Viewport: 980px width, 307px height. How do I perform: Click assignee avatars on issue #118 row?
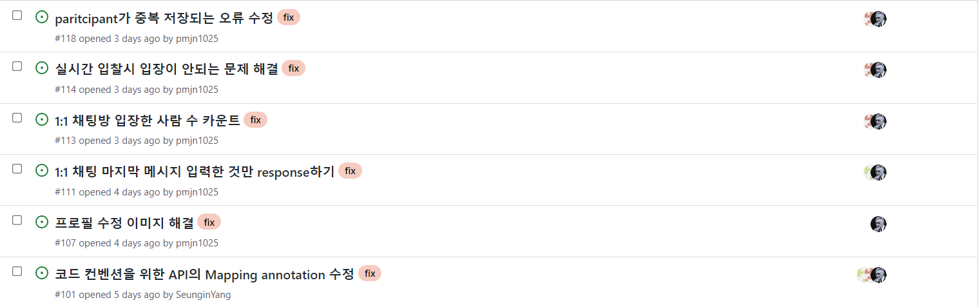tap(875, 19)
